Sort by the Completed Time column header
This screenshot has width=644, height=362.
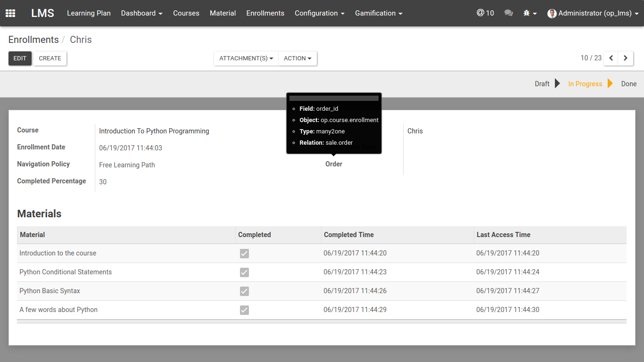click(x=349, y=235)
